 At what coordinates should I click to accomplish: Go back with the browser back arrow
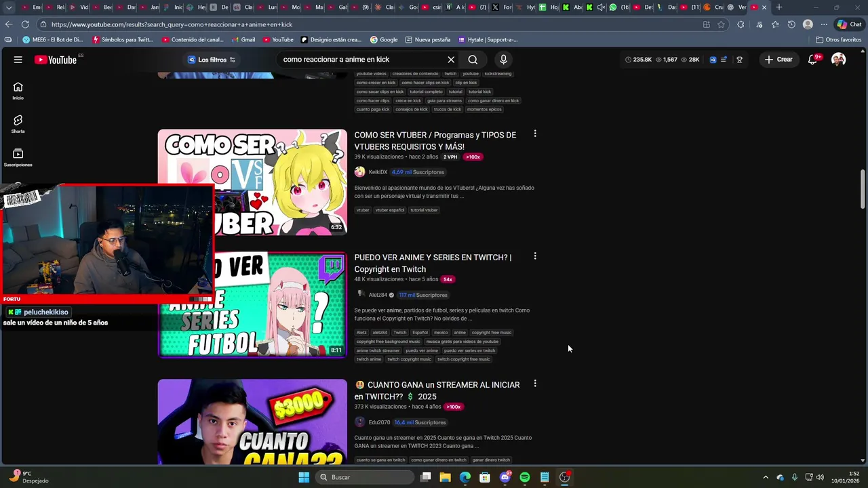8,24
